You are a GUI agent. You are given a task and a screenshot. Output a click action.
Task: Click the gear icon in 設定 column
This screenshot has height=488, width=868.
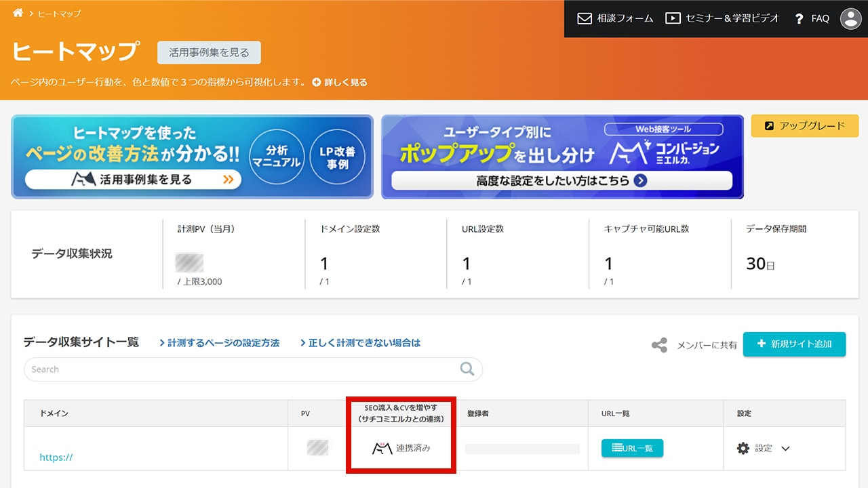point(743,448)
